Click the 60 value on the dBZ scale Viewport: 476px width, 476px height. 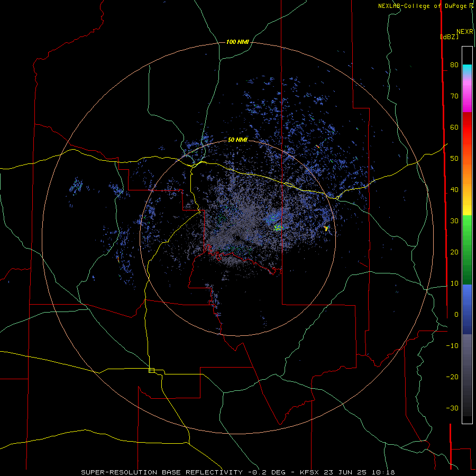click(x=454, y=127)
